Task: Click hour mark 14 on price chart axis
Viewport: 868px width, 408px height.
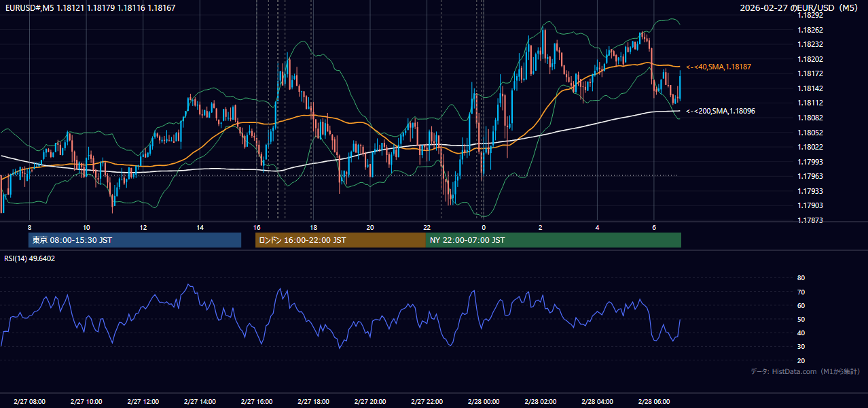Action: (x=200, y=226)
